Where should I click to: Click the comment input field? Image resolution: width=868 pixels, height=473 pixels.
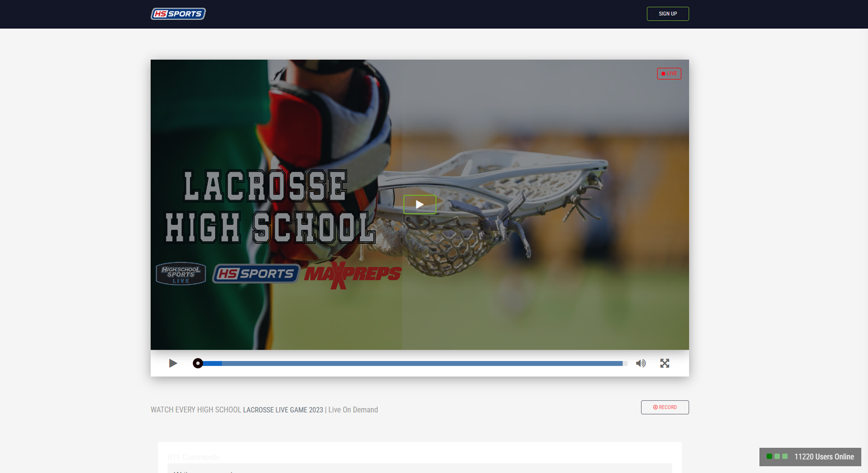pos(419,469)
